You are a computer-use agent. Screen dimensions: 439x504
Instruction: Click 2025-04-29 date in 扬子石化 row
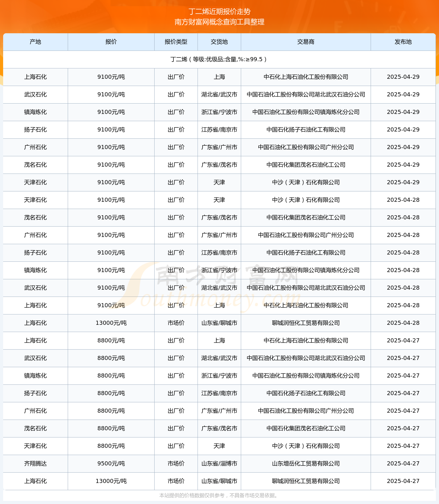click(x=403, y=130)
